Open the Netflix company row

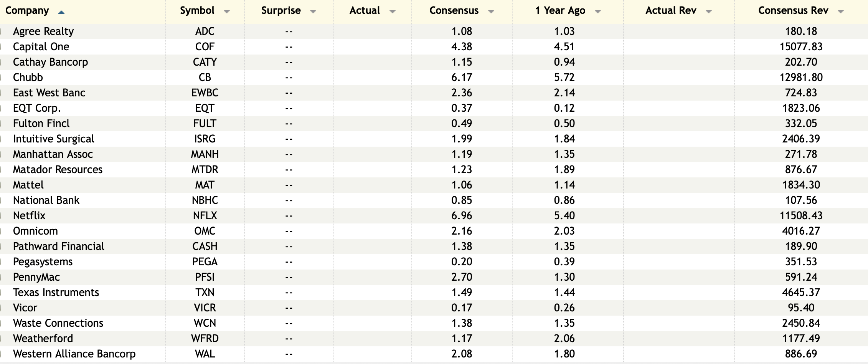[29, 216]
